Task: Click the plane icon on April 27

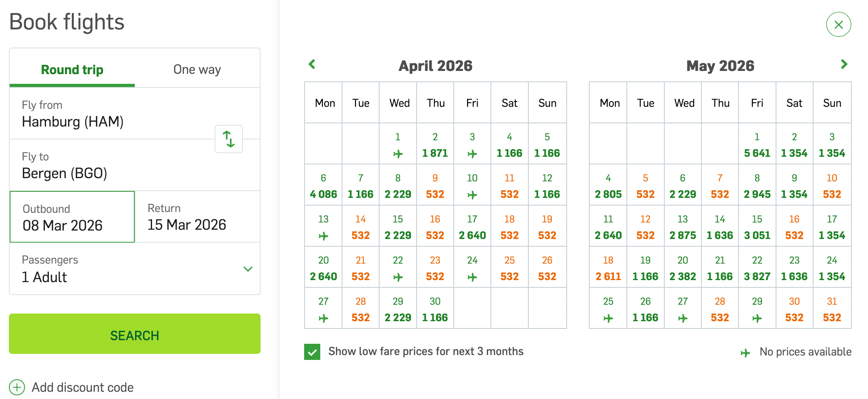Action: (x=323, y=318)
